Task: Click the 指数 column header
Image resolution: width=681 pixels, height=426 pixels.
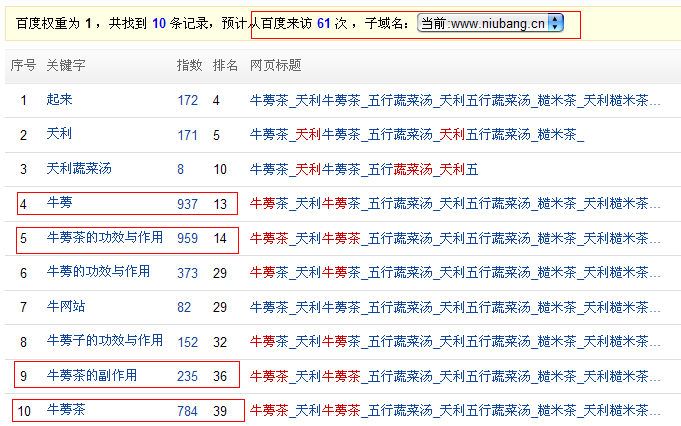Action: tap(189, 66)
